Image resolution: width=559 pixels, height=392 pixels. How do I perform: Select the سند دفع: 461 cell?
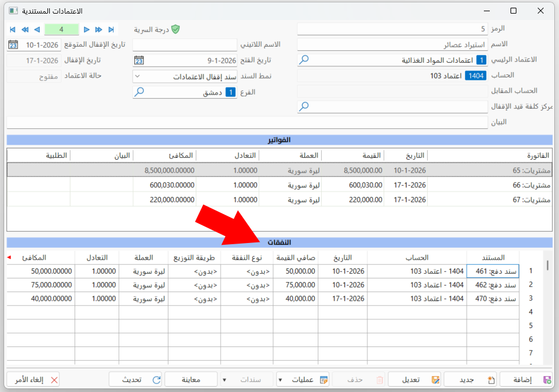tap(493, 271)
